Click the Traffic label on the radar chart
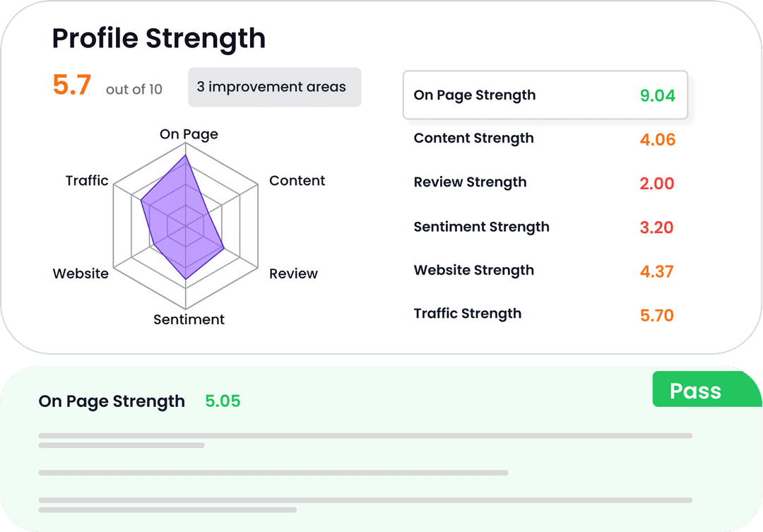 pyautogui.click(x=87, y=181)
